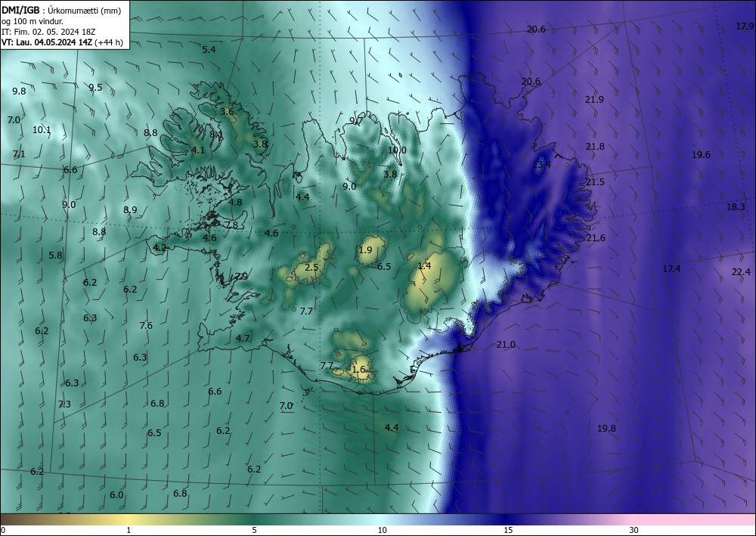Click the map value 22.4
Image resolution: width=756 pixels, height=536 pixels.
741,272
